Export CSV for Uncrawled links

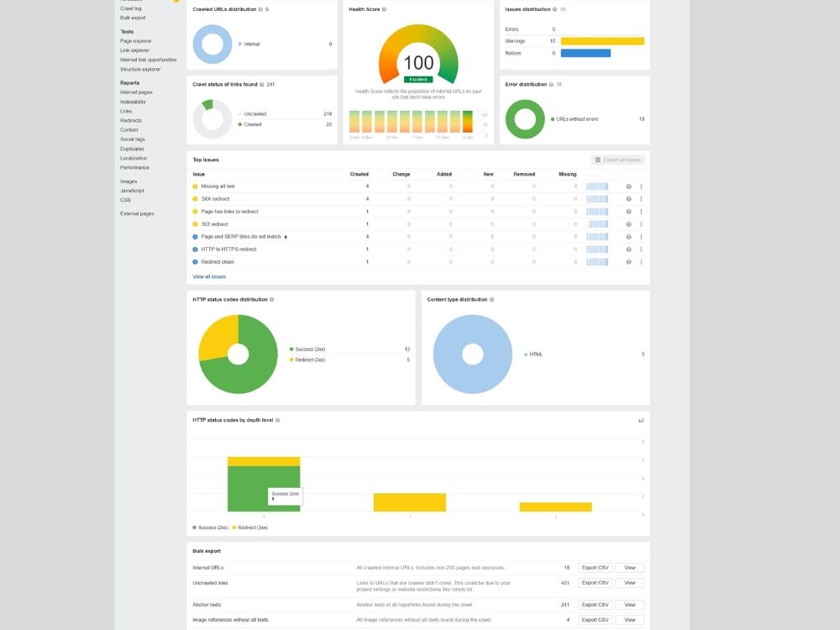tap(596, 583)
